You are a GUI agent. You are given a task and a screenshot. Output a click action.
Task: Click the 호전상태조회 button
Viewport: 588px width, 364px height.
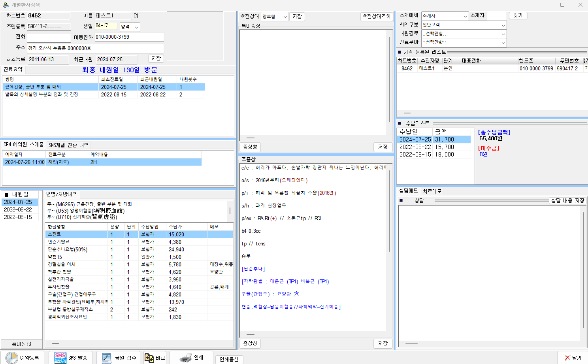click(376, 17)
